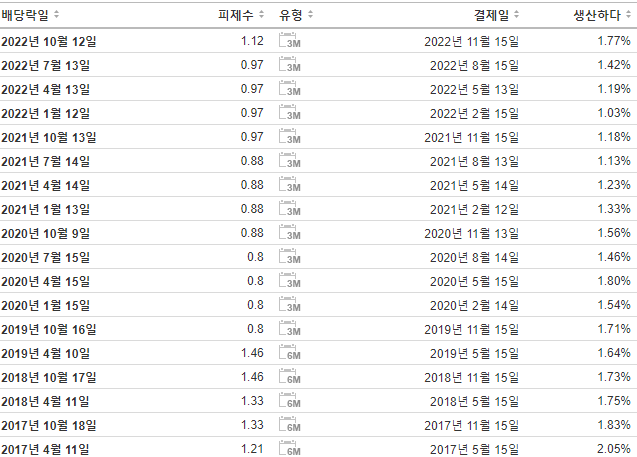Image resolution: width=637 pixels, height=457 pixels.
Task: Click payment date 2020년 11월 13일
Action: tap(472, 233)
